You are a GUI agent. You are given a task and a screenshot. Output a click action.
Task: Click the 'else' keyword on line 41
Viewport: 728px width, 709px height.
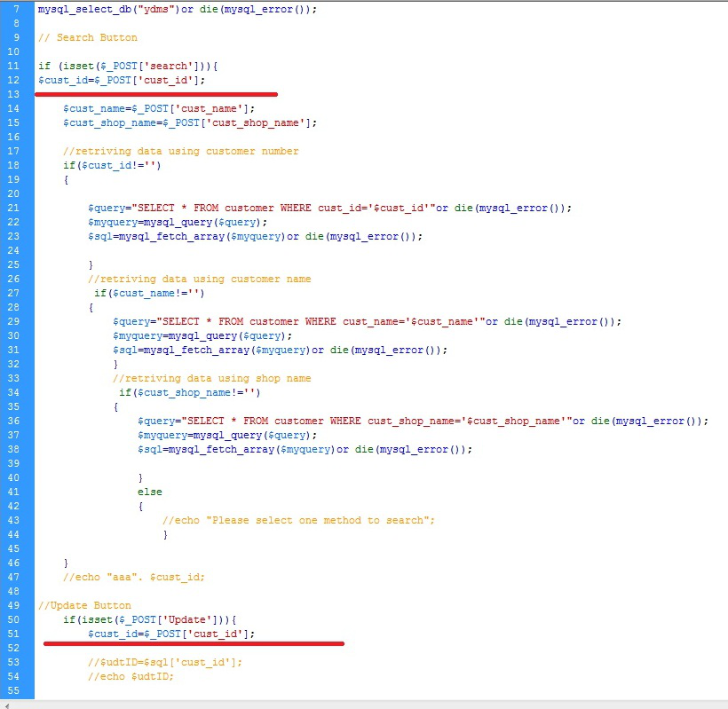[x=149, y=492]
